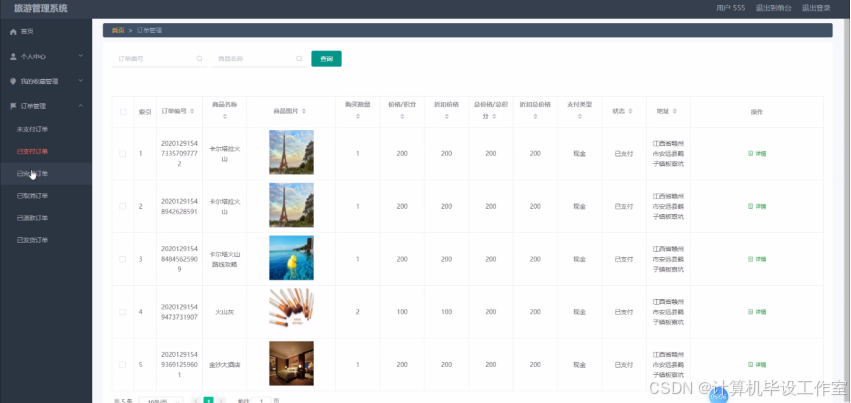Click the 旅游管理系统 title
Viewport: 851px width, 403px height.
coord(41,9)
